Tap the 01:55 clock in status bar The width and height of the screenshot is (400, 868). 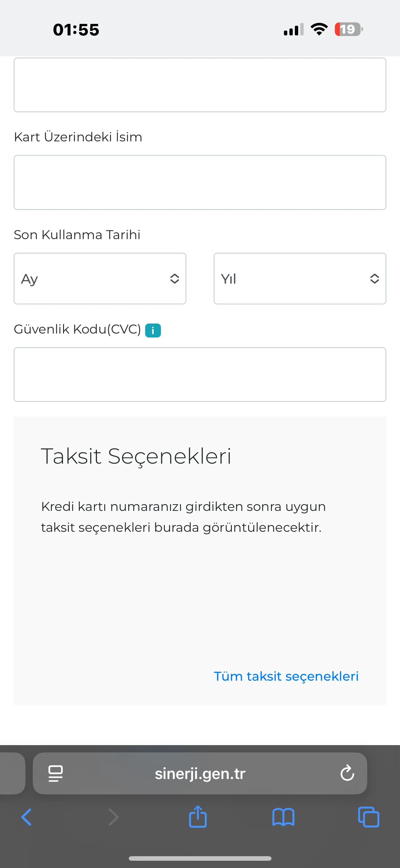click(76, 30)
